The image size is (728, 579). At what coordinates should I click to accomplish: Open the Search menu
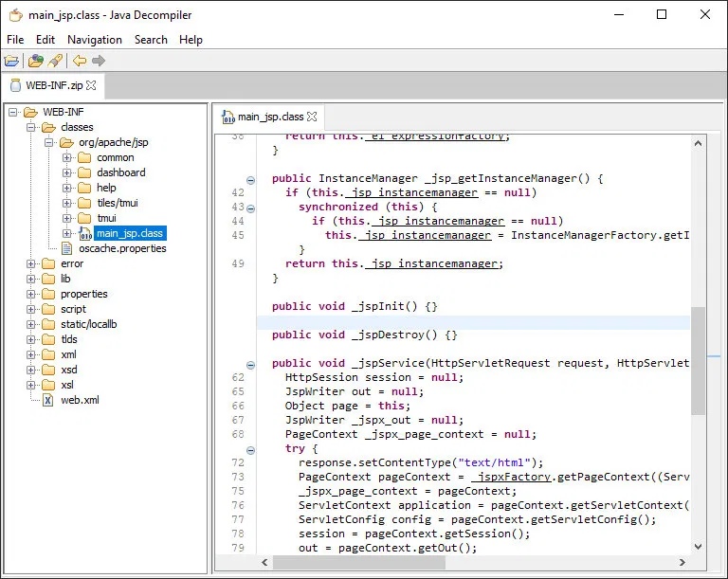click(151, 40)
